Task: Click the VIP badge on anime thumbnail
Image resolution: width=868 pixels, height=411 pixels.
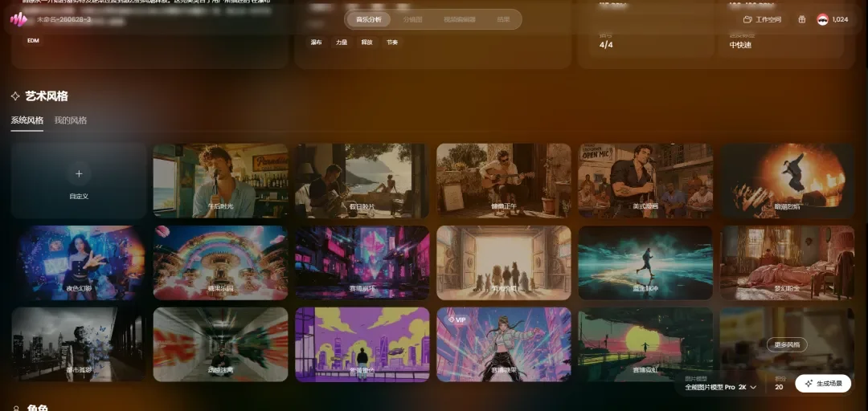Action: coord(457,319)
